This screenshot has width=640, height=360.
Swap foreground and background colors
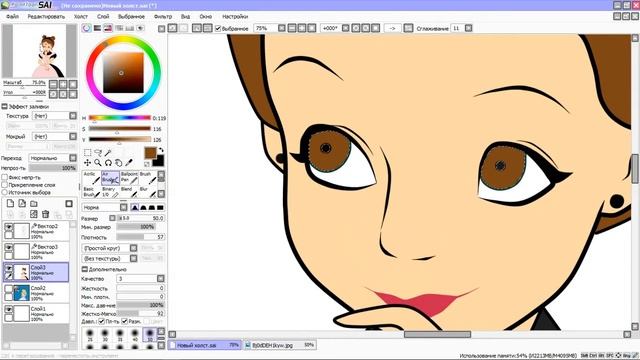point(161,150)
